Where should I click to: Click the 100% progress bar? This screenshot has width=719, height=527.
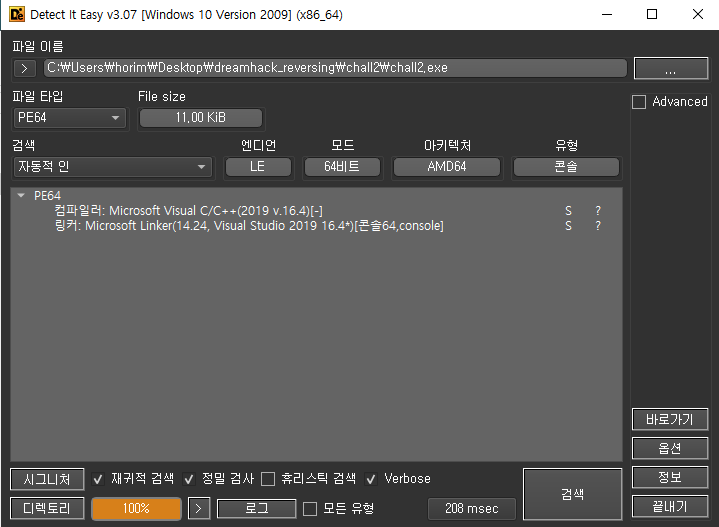[136, 508]
